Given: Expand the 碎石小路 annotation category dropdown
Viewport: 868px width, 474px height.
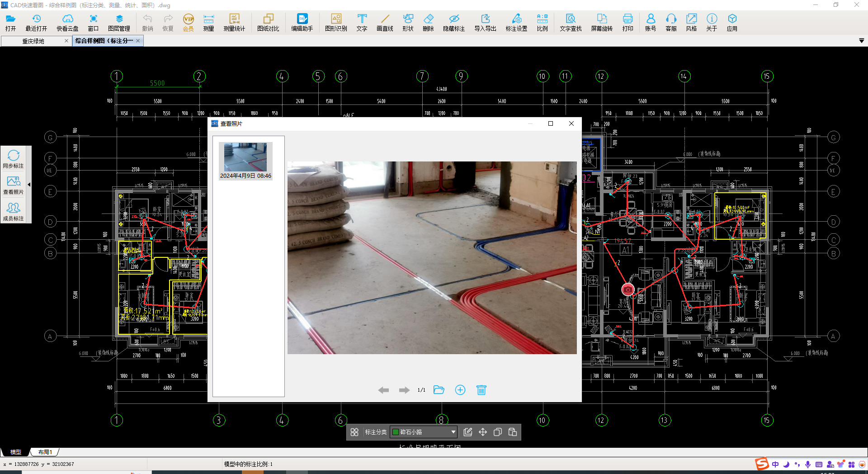Looking at the screenshot, I should coord(453,432).
